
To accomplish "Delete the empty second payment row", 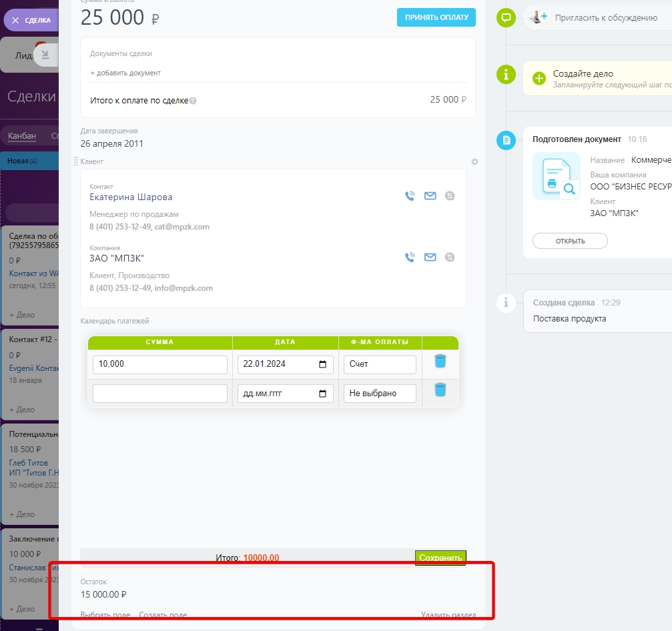I will (x=440, y=390).
